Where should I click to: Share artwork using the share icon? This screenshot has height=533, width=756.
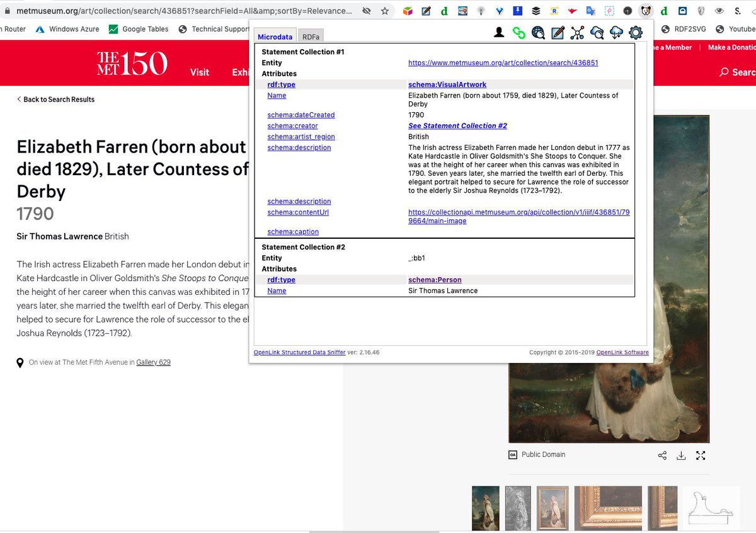(x=662, y=456)
